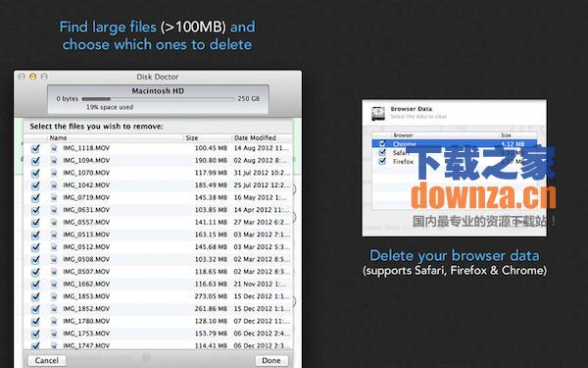The image size is (588, 368).
Task: Uncheck the IMG_1094.MOV checkbox
Action: pyautogui.click(x=35, y=161)
